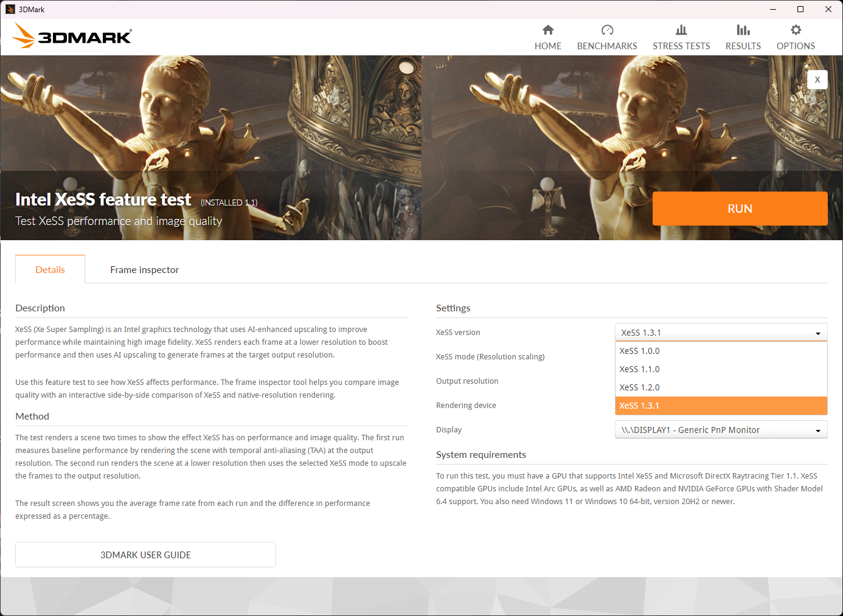This screenshot has width=843, height=616.
Task: Open the 3DMARK USER GUIDE
Action: point(145,555)
